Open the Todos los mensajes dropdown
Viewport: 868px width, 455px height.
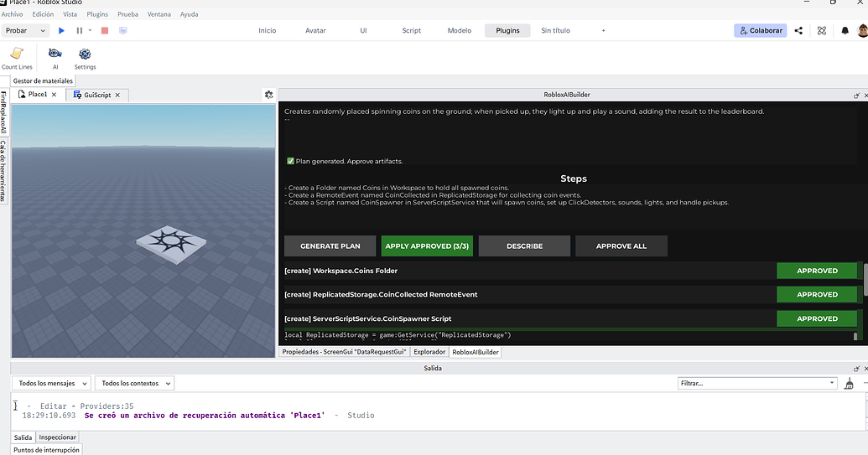point(51,383)
